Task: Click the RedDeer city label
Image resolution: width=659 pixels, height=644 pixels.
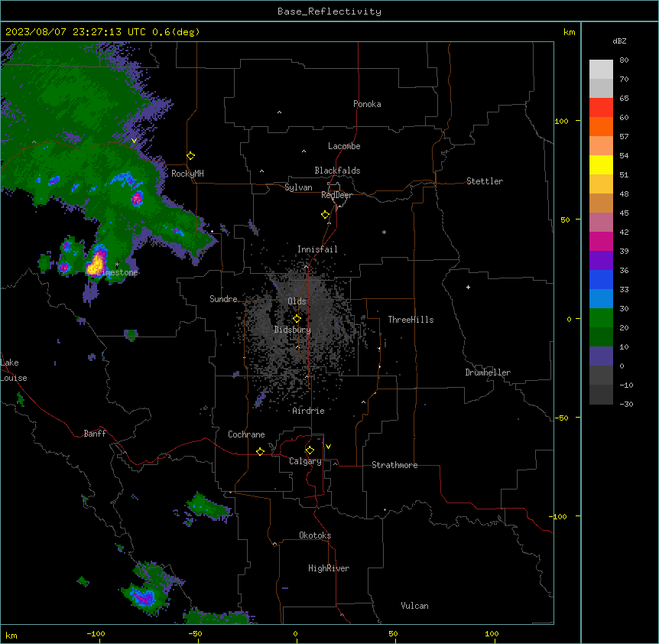Action: (337, 195)
